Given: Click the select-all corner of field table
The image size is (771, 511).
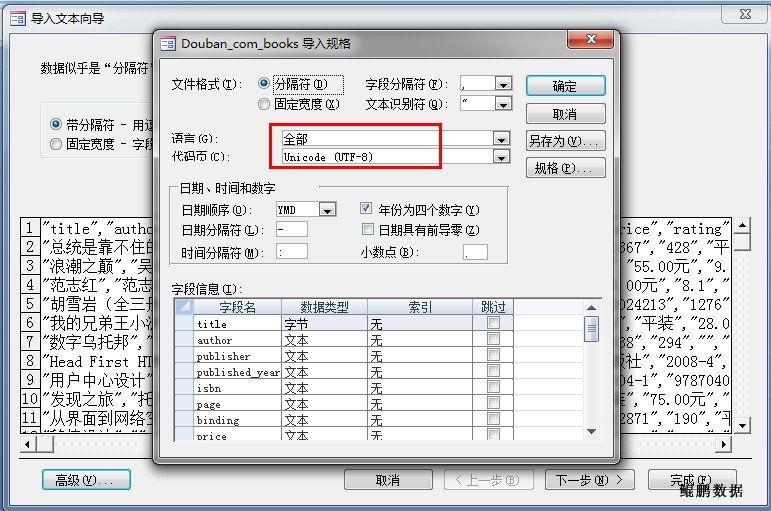Looking at the screenshot, I should point(183,307).
